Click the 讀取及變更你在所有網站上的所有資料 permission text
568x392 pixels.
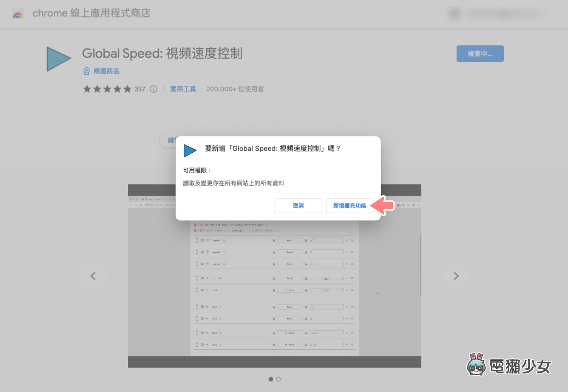pyautogui.click(x=234, y=183)
